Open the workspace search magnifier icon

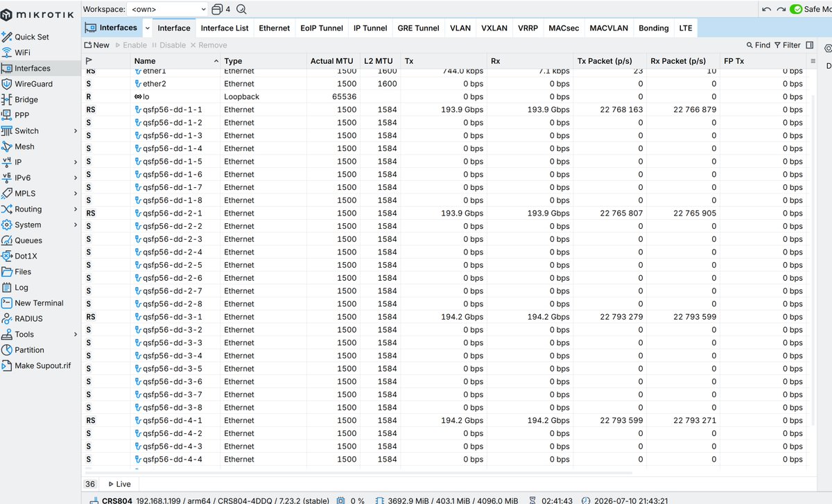[x=241, y=9]
